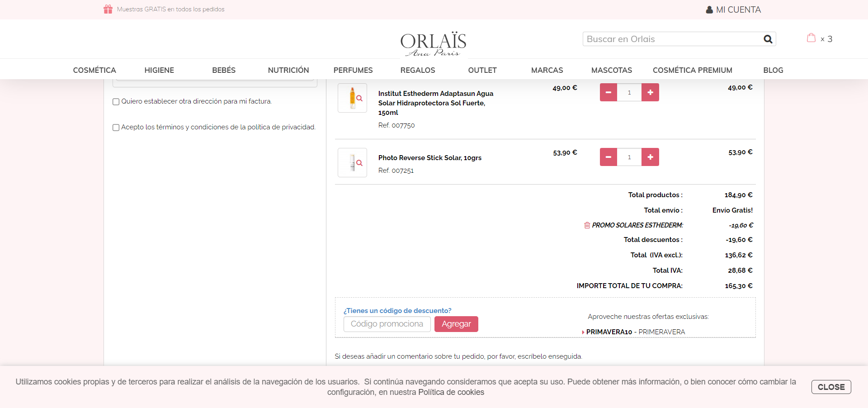Open the HIGIENE menu

click(159, 70)
